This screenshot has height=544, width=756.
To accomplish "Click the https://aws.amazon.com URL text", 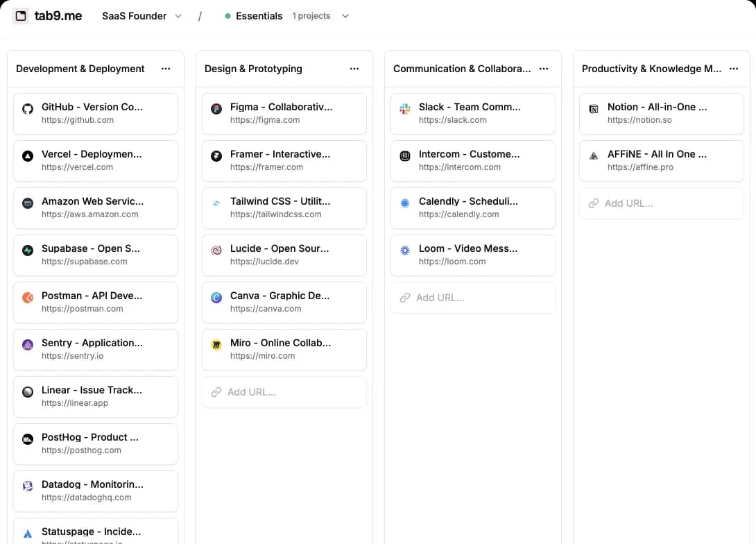I will pyautogui.click(x=89, y=214).
